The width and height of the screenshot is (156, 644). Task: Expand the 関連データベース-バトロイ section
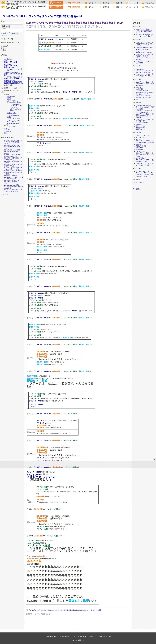pyautogui.click(x=3, y=88)
